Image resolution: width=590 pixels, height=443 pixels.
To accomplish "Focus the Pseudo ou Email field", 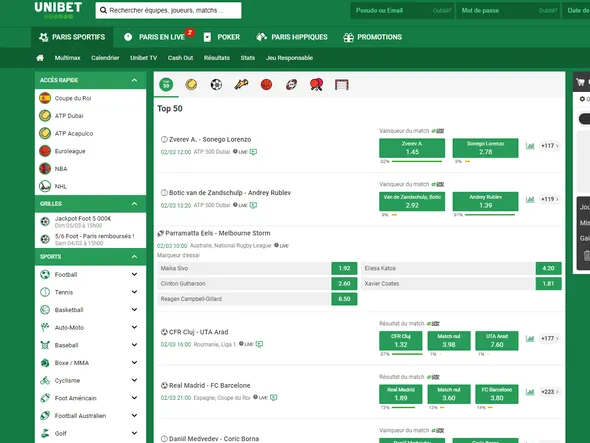I will [403, 11].
